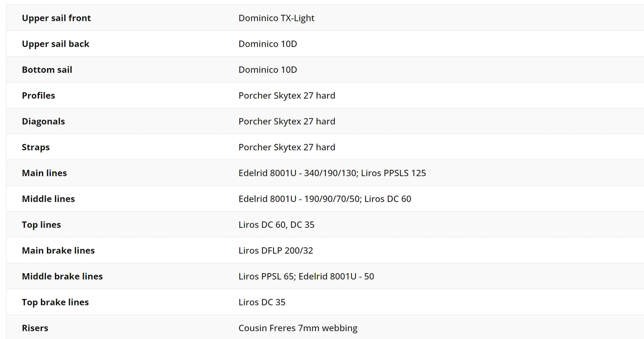Screen dimensions: 644x339
Task: Click the Profiles row label
Action: pyautogui.click(x=38, y=95)
